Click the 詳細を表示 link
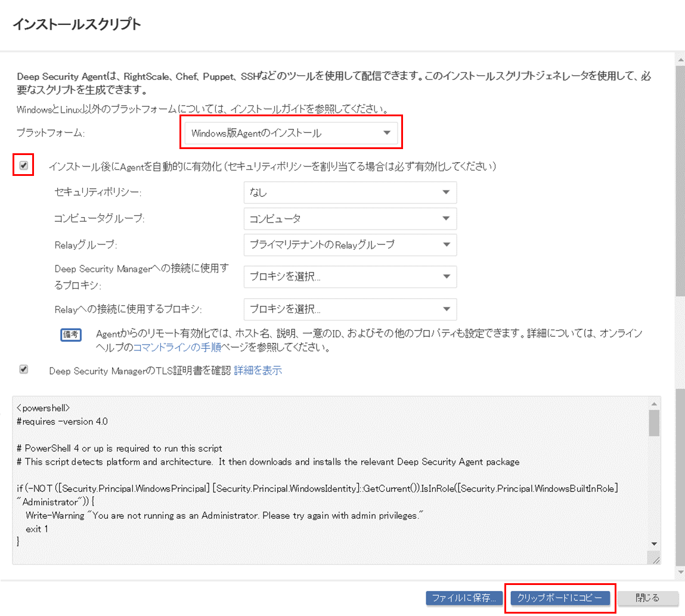 [258, 370]
